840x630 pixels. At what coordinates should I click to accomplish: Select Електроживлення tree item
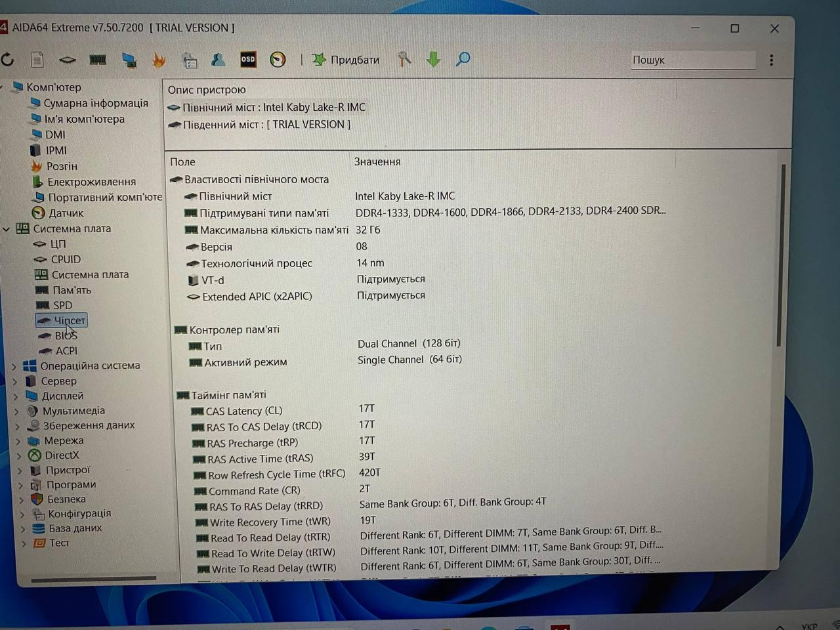(x=91, y=182)
